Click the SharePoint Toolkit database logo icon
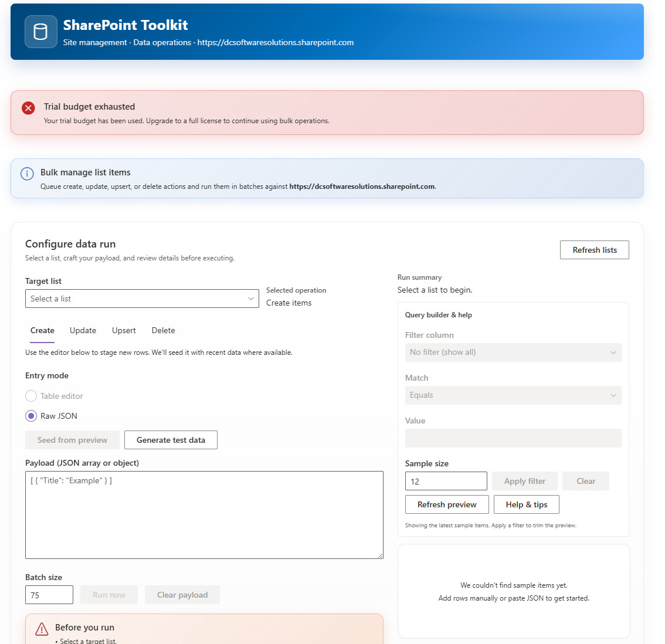The width and height of the screenshot is (665, 644). (x=41, y=32)
